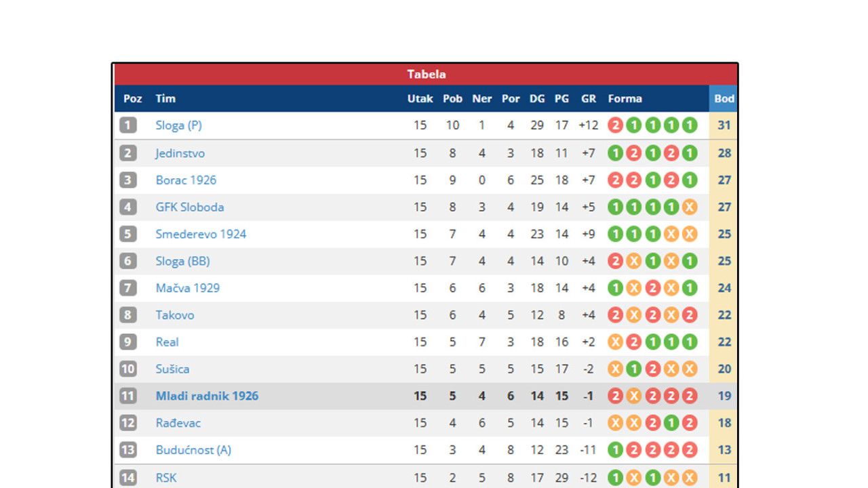The height and width of the screenshot is (488, 868).
Task: Click first form icon in Real row
Action: [x=615, y=342]
